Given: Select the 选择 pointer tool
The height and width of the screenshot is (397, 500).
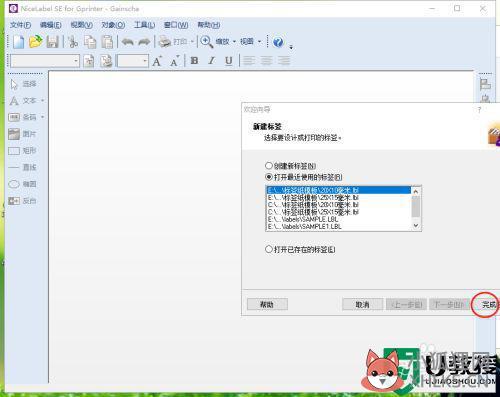Looking at the screenshot, I should [23, 84].
